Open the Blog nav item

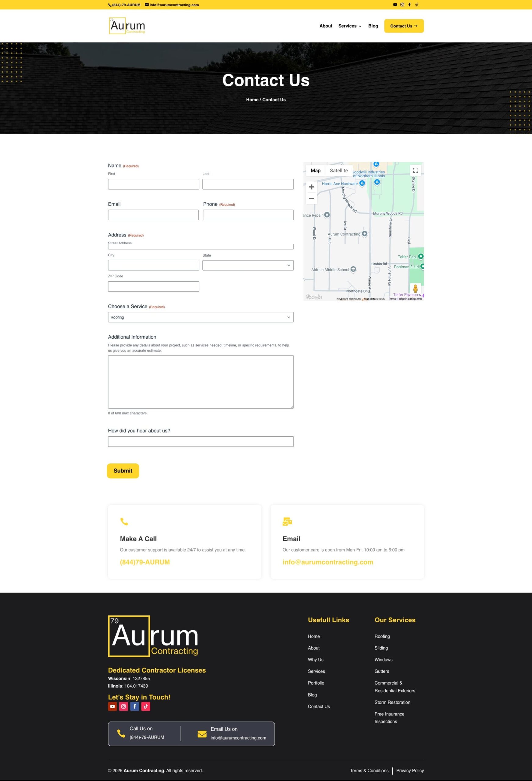(x=373, y=26)
